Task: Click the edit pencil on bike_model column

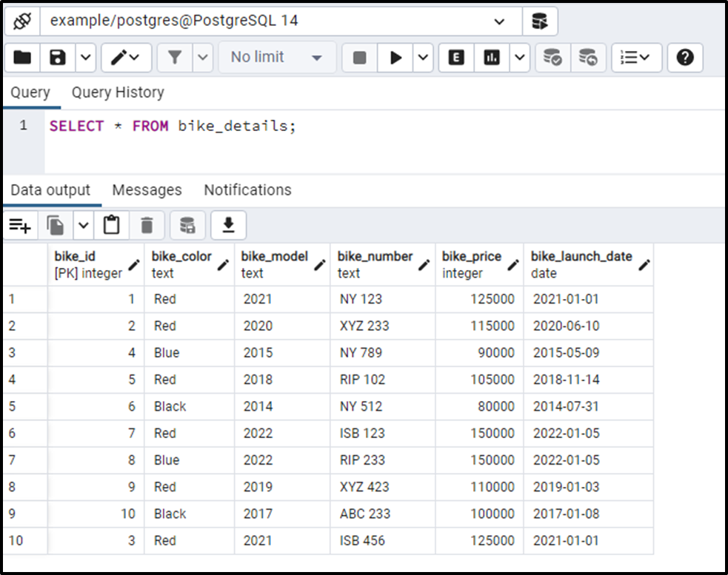Action: 319,265
